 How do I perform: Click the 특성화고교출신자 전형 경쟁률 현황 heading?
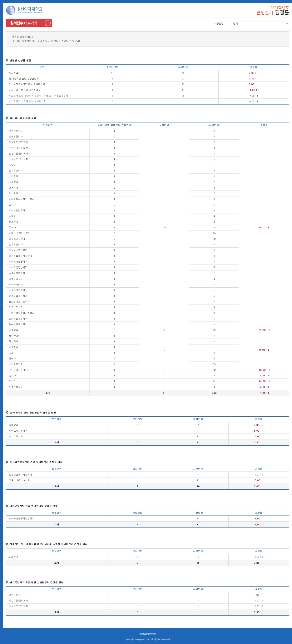pyautogui.click(x=36, y=462)
